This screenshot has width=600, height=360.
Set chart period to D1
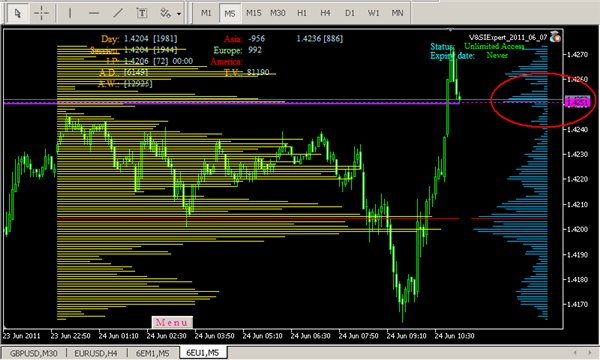[349, 13]
